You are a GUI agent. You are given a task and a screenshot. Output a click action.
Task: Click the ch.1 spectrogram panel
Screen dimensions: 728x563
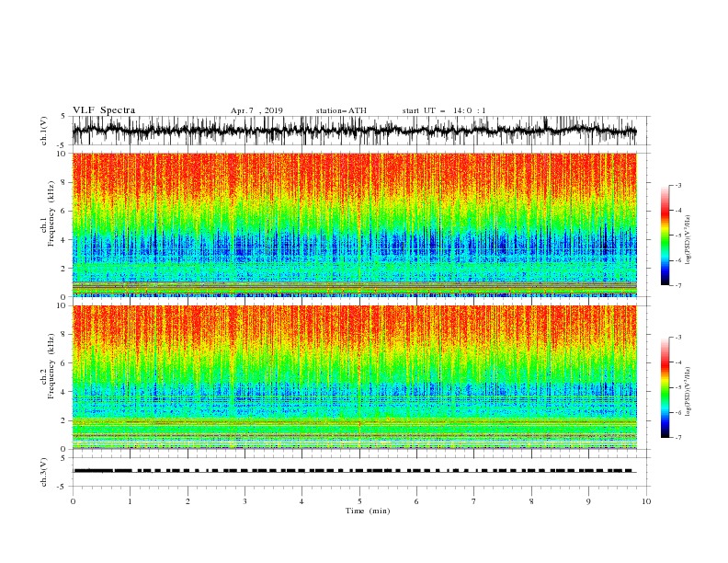point(355,224)
